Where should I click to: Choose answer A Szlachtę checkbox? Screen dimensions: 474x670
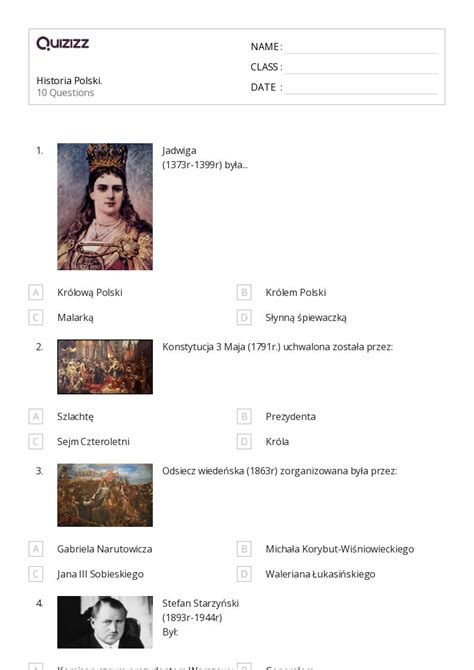coord(36,416)
